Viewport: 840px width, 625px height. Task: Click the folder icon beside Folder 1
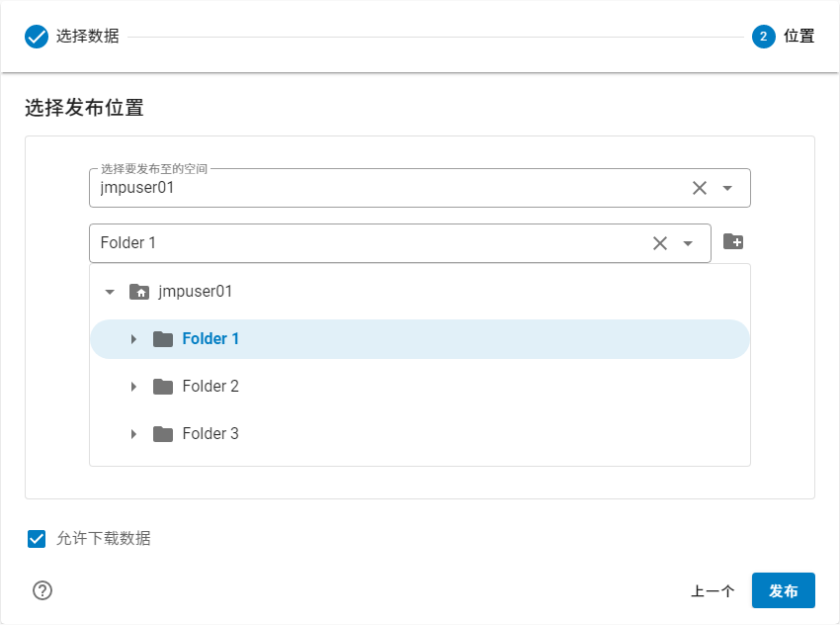point(163,338)
